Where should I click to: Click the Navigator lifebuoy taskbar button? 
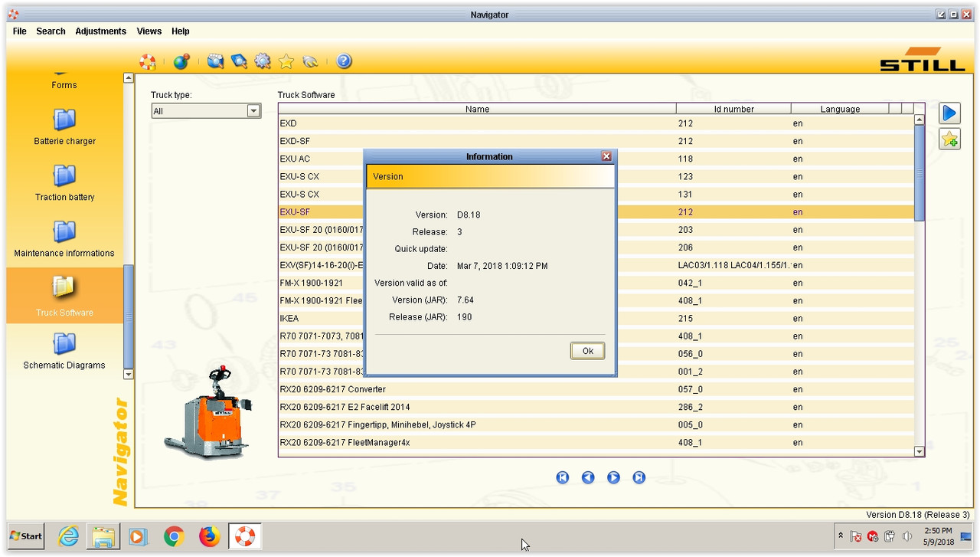pos(244,536)
